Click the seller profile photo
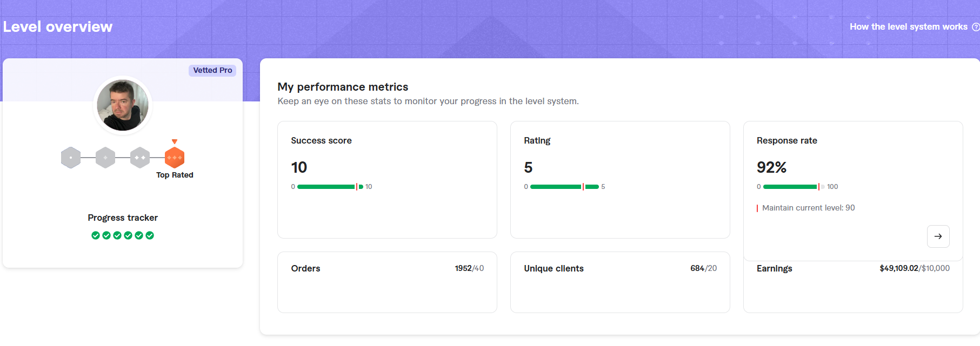The height and width of the screenshot is (346, 980). 123,105
